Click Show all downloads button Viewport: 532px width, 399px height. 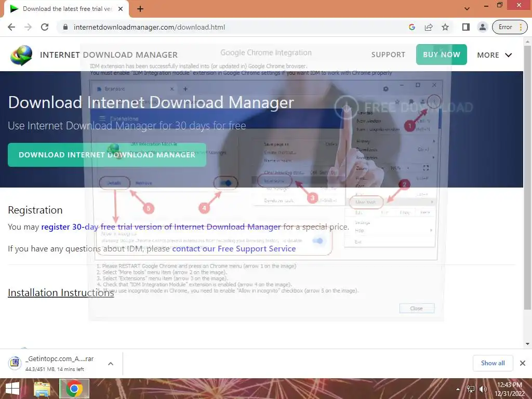click(493, 363)
